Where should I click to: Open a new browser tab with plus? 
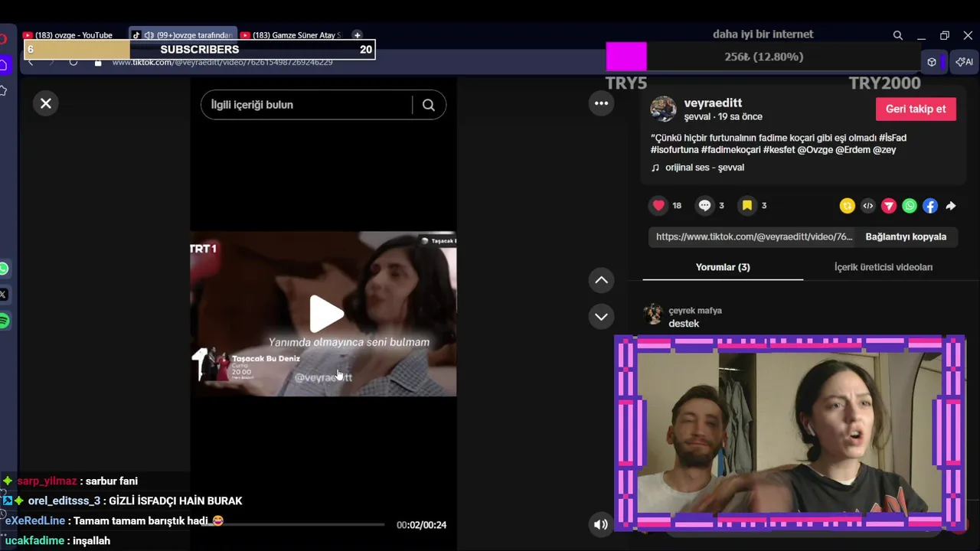(357, 35)
